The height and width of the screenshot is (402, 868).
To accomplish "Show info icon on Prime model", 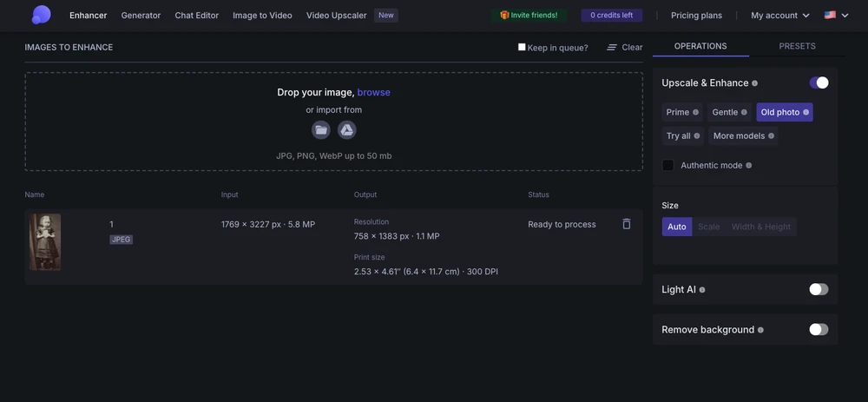I will tap(695, 112).
